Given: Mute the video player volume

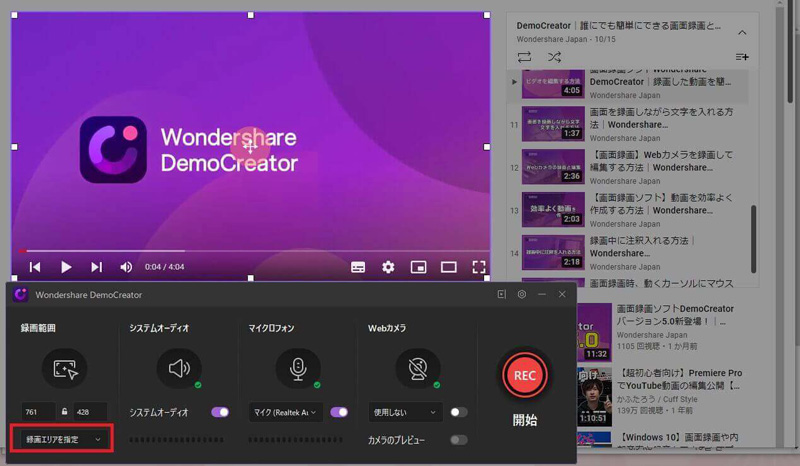Looking at the screenshot, I should 126,267.
